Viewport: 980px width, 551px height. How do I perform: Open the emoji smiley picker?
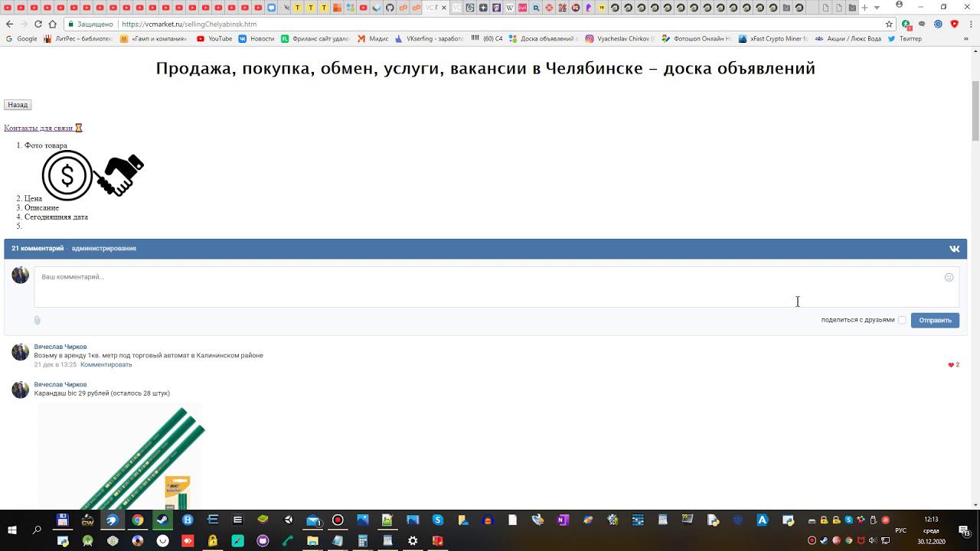point(949,277)
